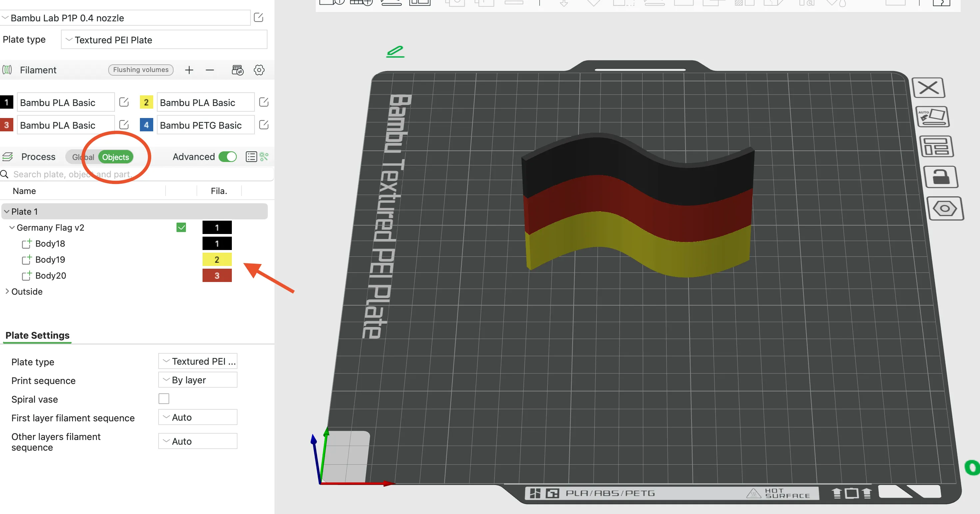Viewport: 980px width, 514px height.
Task: Arrange objects on the plate
Action: click(x=936, y=147)
